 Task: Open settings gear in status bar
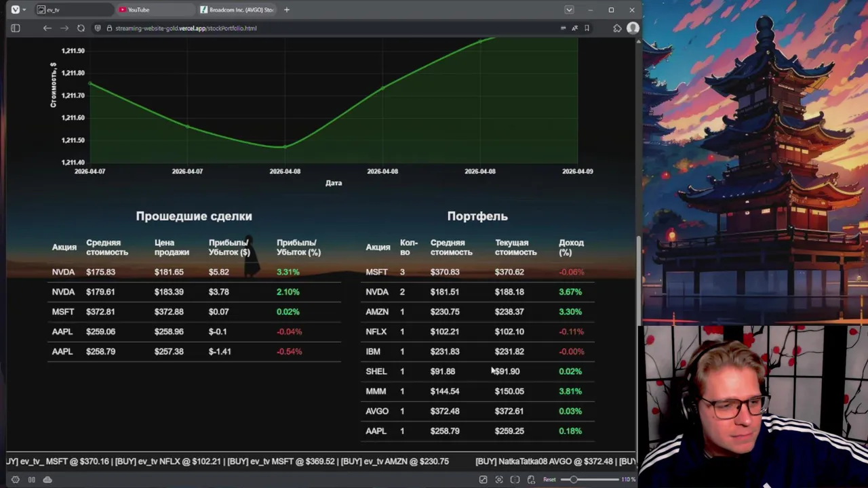coord(16,479)
